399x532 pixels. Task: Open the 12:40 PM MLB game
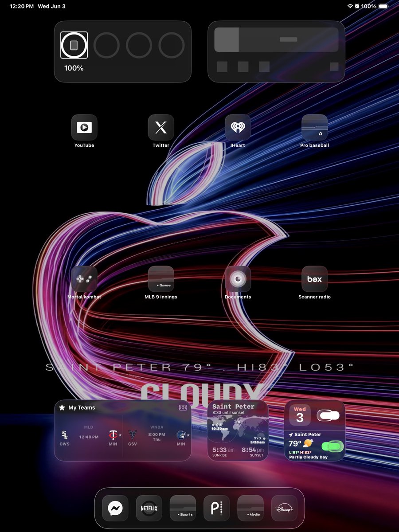(89, 437)
